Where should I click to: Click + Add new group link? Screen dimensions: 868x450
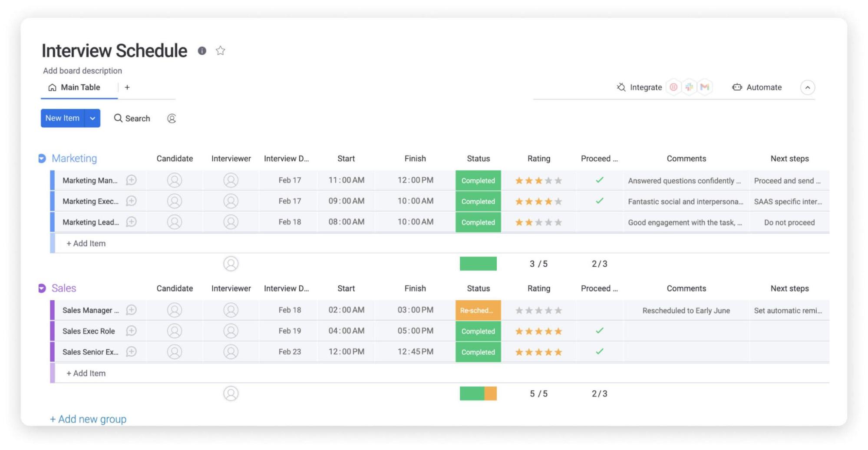click(x=88, y=419)
